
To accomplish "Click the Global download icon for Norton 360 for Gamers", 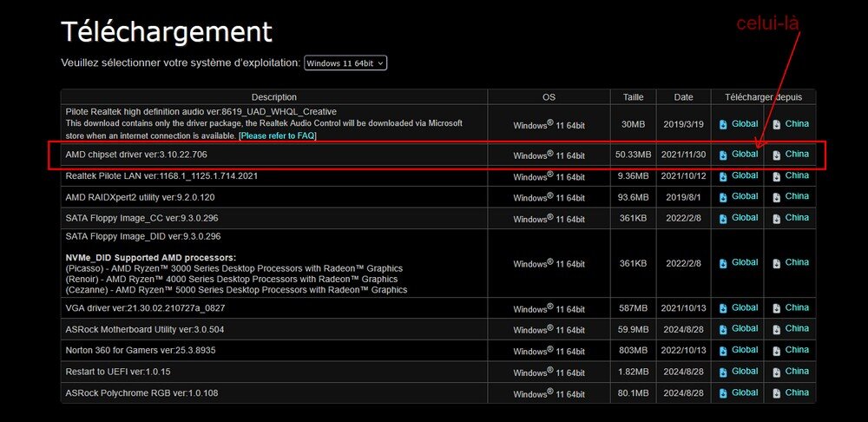I will pyautogui.click(x=724, y=350).
